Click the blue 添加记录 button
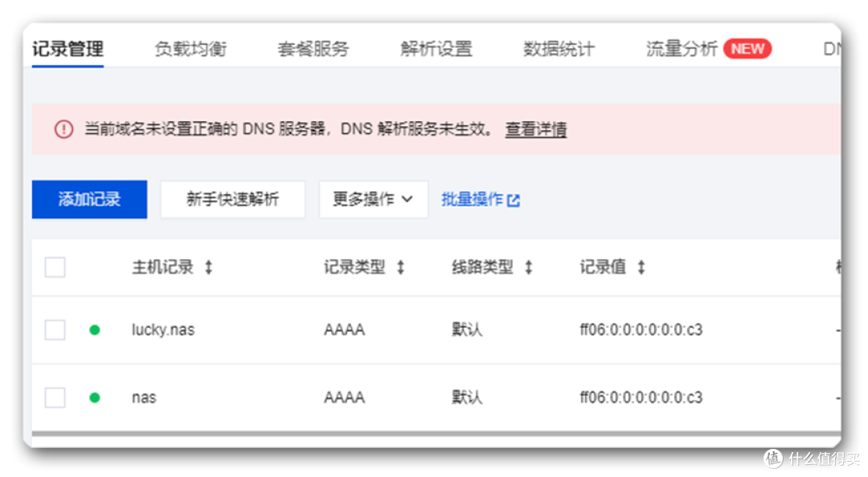 (90, 199)
